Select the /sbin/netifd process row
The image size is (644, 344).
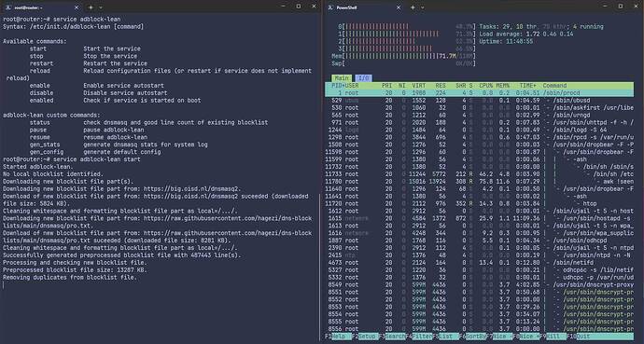click(x=480, y=263)
